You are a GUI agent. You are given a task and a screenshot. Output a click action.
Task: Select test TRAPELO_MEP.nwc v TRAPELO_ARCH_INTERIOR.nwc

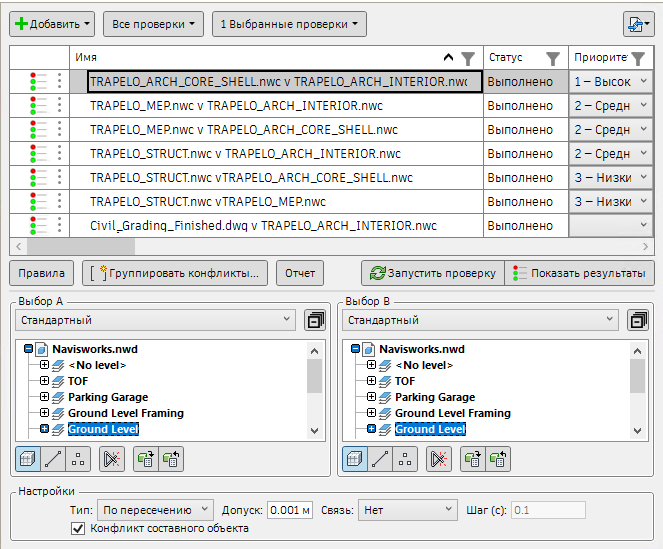236,106
